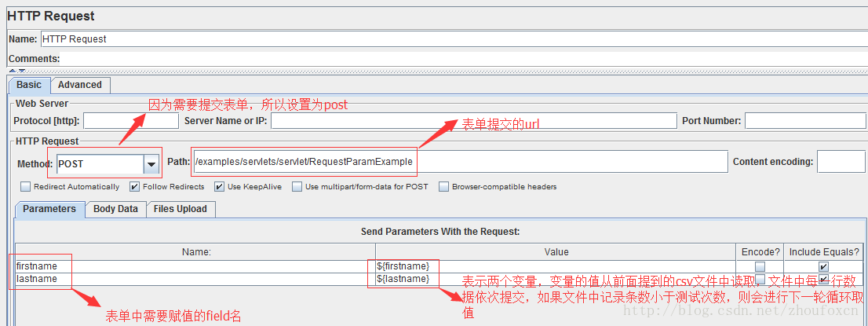Open the Body Data tab

[115, 209]
